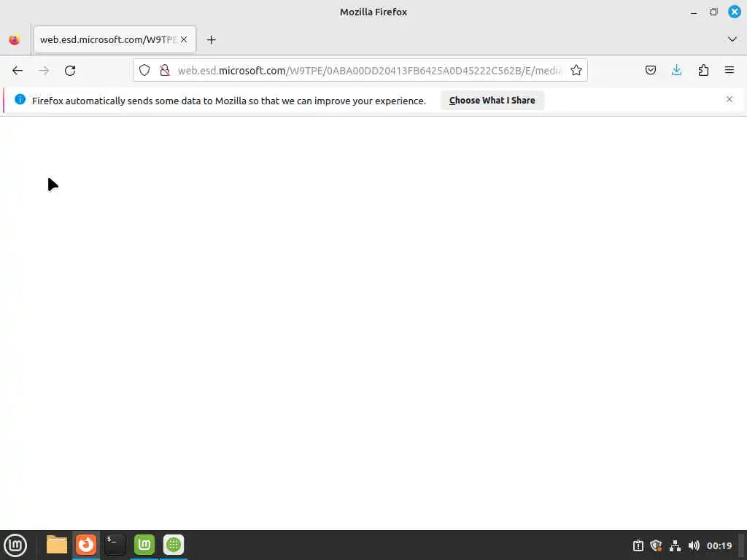Open the Extensions menu
Viewport: 747px width, 560px height.
703,71
